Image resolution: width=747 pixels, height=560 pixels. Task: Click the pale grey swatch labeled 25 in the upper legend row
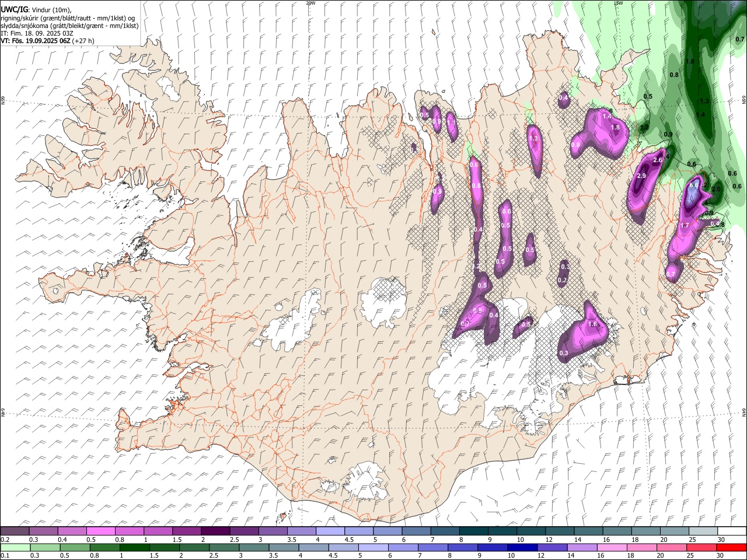pos(703,531)
